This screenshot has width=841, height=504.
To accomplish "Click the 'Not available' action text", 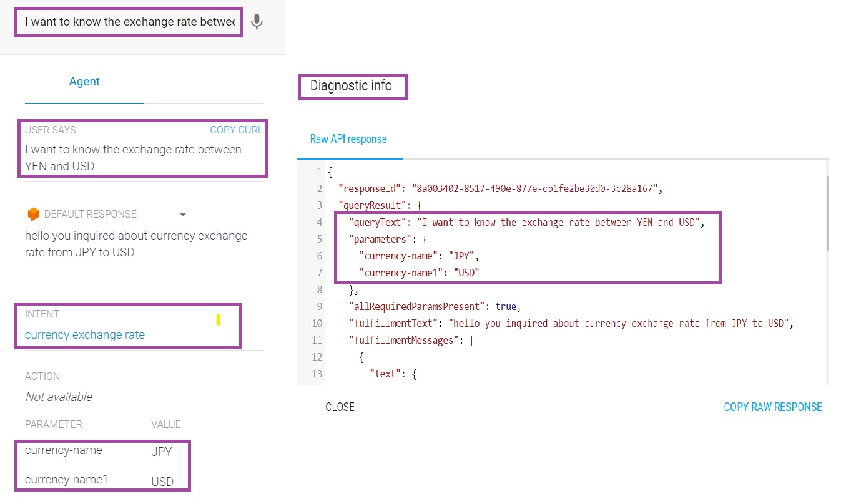I will click(x=59, y=397).
